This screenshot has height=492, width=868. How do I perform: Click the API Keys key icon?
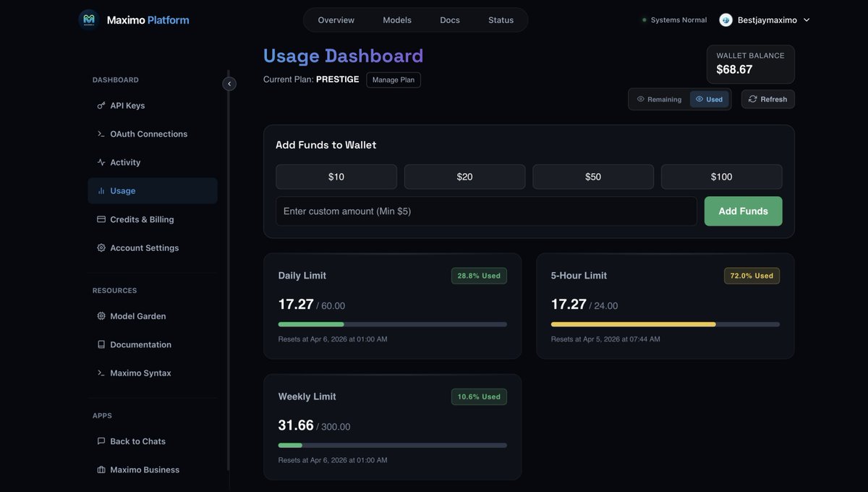pyautogui.click(x=101, y=106)
